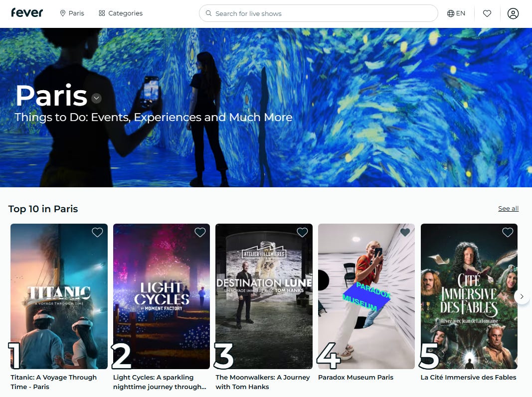Click the 'Top 10 in Paris' heading
This screenshot has width=532, height=397.
(43, 209)
